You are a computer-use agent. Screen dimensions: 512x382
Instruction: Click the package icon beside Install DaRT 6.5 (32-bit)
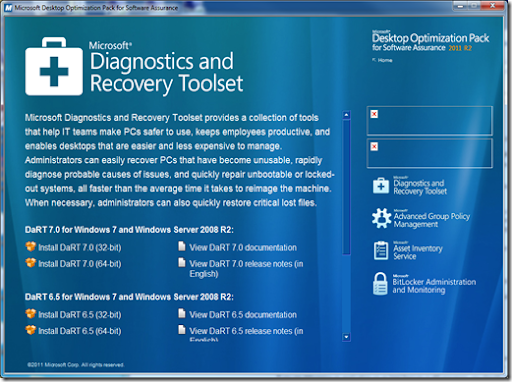pyautogui.click(x=30, y=314)
